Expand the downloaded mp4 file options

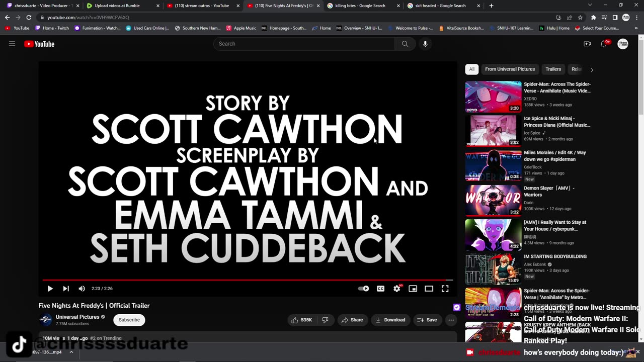pos(71,352)
